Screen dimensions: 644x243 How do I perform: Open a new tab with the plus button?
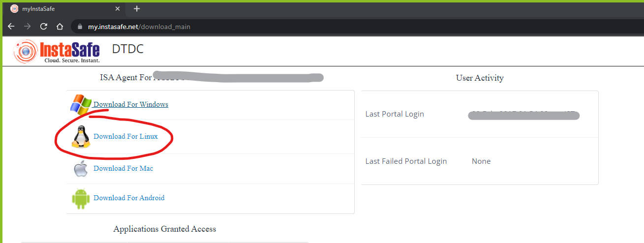pyautogui.click(x=137, y=8)
